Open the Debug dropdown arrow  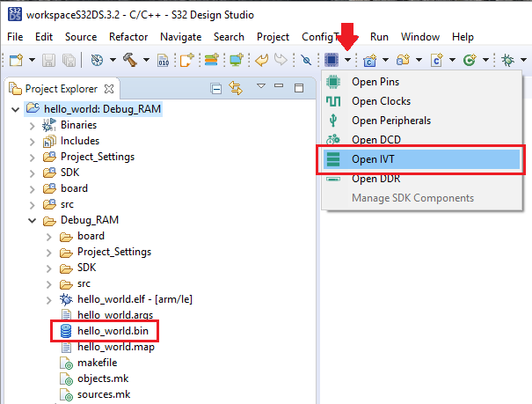[x=523, y=60]
